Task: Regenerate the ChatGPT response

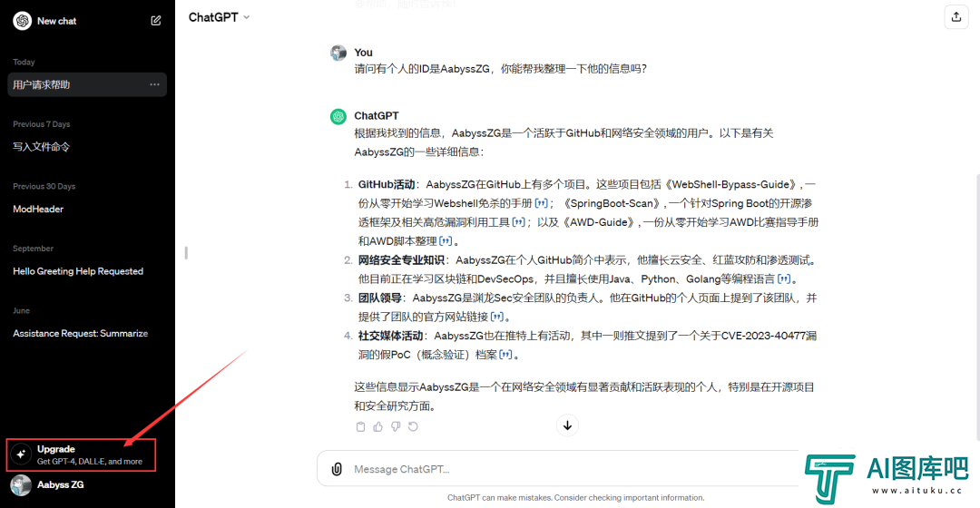Action: (x=414, y=426)
